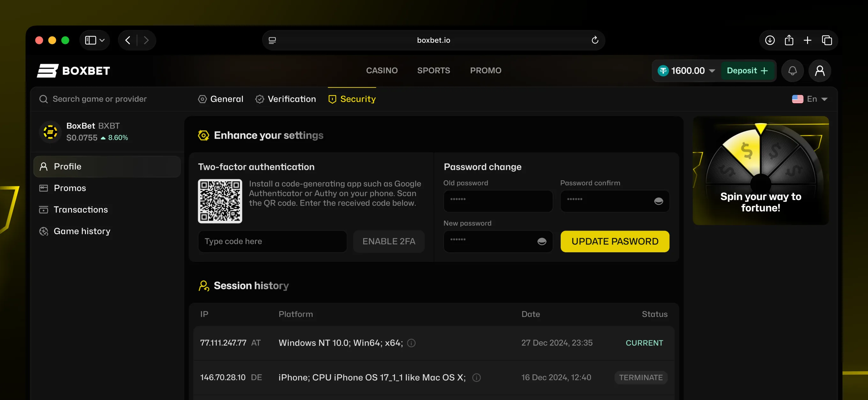The image size is (868, 400).
Task: Click the browser downloads icon
Action: 770,41
